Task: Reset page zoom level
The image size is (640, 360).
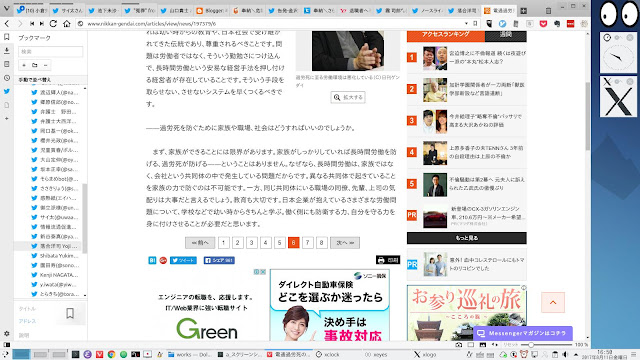Action: (511, 345)
